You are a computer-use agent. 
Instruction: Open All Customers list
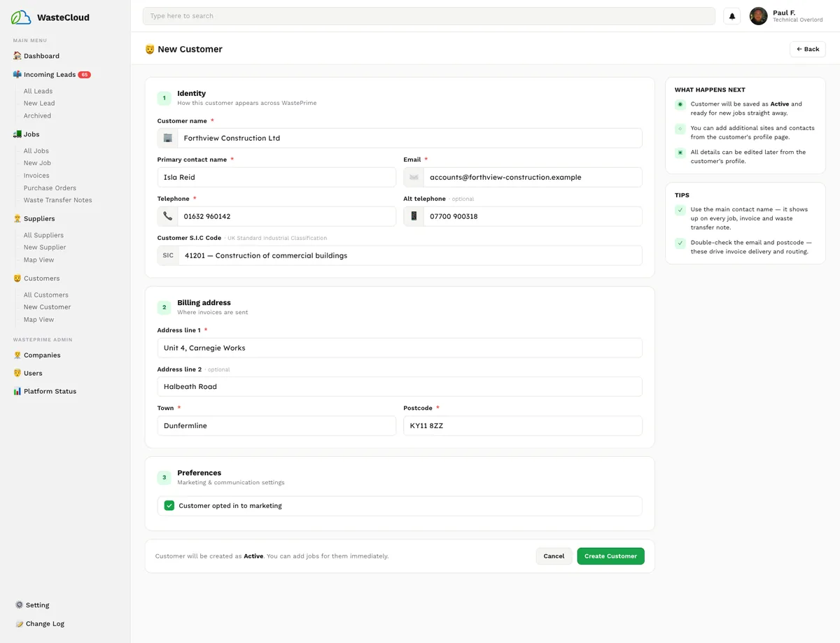tap(46, 295)
